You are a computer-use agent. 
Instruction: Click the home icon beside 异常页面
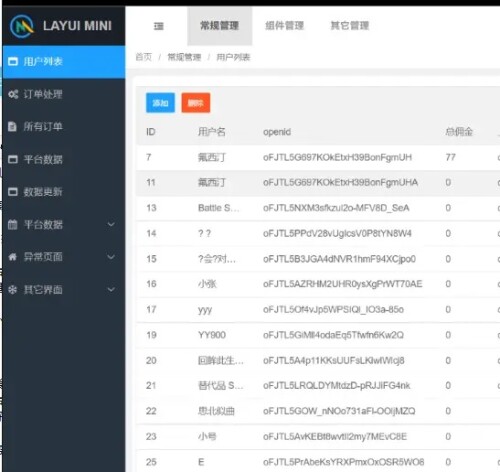(x=13, y=257)
